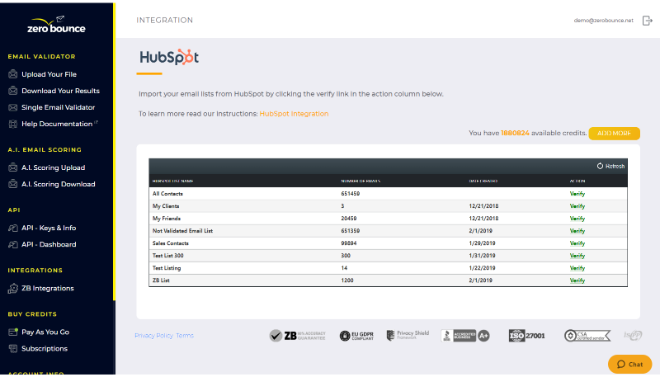Click the API Keys & Info icon
Viewport: 660px width, 377px height.
point(13,228)
